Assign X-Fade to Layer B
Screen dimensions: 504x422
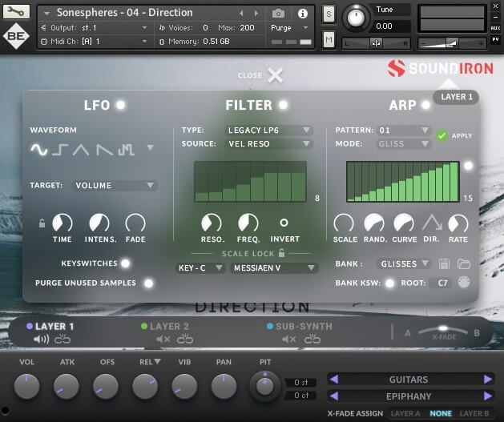[474, 413]
